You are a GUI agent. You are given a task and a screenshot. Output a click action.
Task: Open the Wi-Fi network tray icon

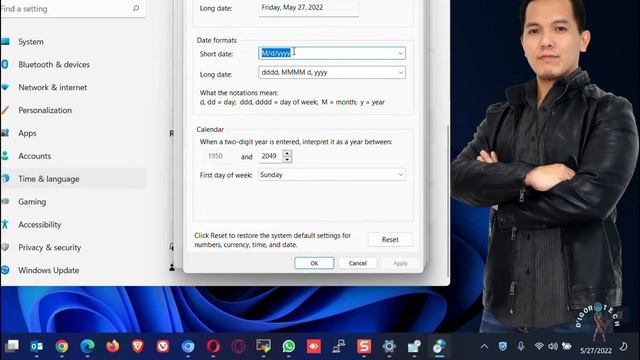click(x=539, y=346)
